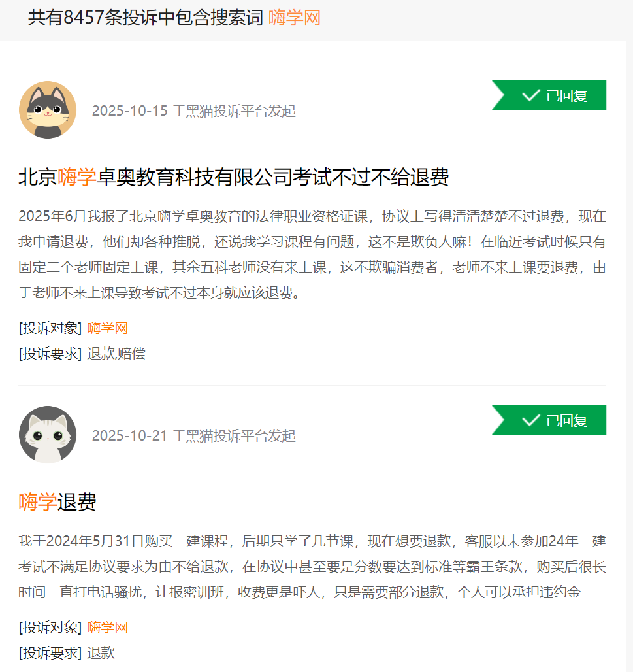Screen dimensions: 633x672
Task: Click the white cat avatar
Action: click(48, 435)
